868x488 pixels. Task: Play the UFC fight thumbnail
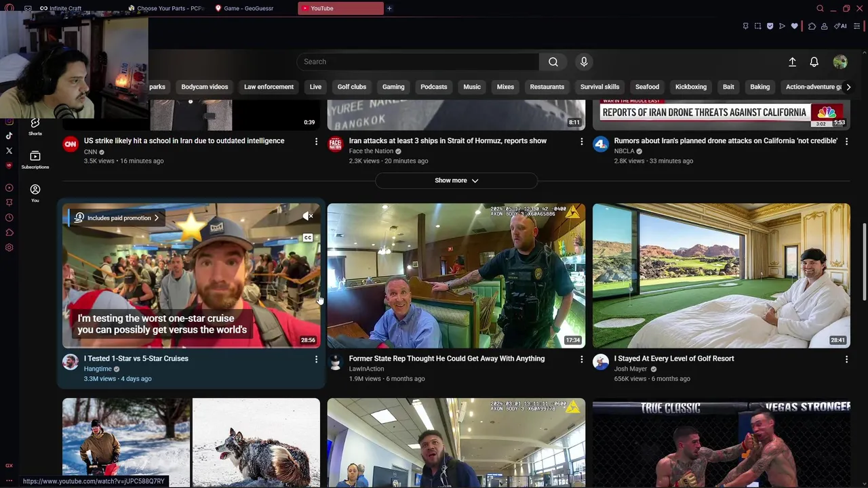point(722,443)
